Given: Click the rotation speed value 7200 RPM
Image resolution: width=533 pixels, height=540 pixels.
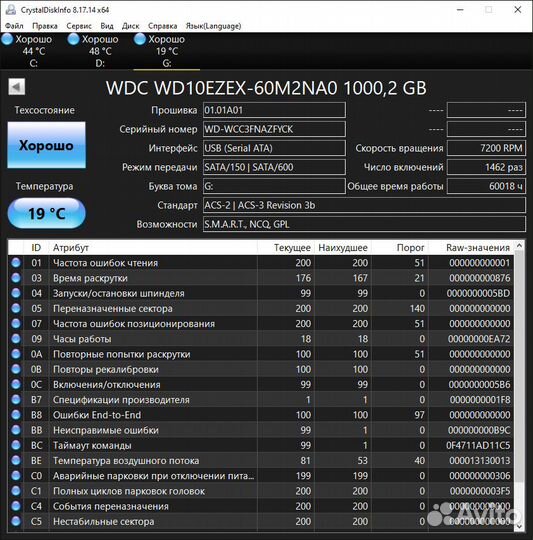Looking at the screenshot, I should [486, 148].
